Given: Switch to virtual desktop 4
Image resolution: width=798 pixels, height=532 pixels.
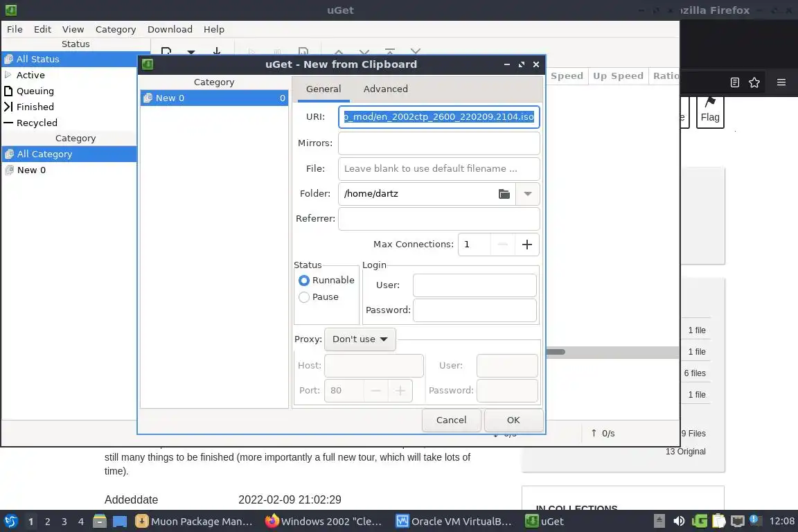Looking at the screenshot, I should (x=80, y=522).
